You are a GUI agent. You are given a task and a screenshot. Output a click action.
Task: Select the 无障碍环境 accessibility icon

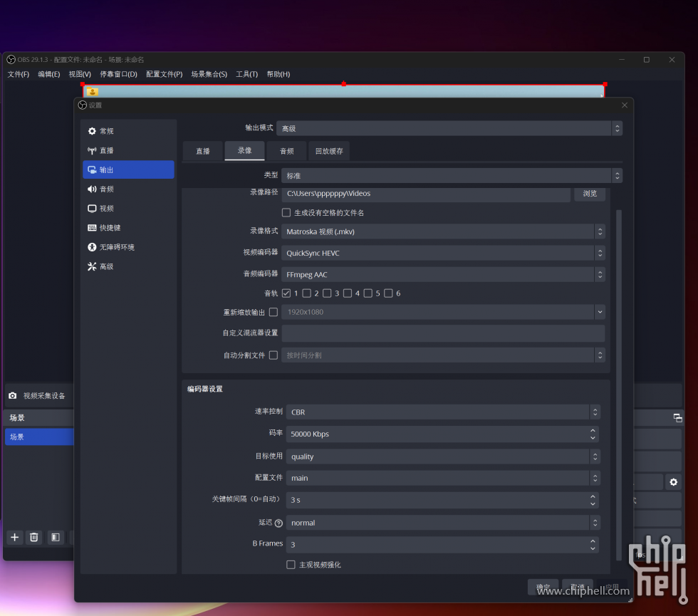[92, 247]
